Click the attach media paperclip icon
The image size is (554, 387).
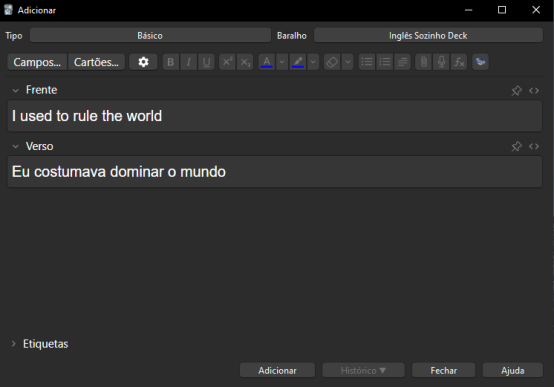tap(423, 62)
